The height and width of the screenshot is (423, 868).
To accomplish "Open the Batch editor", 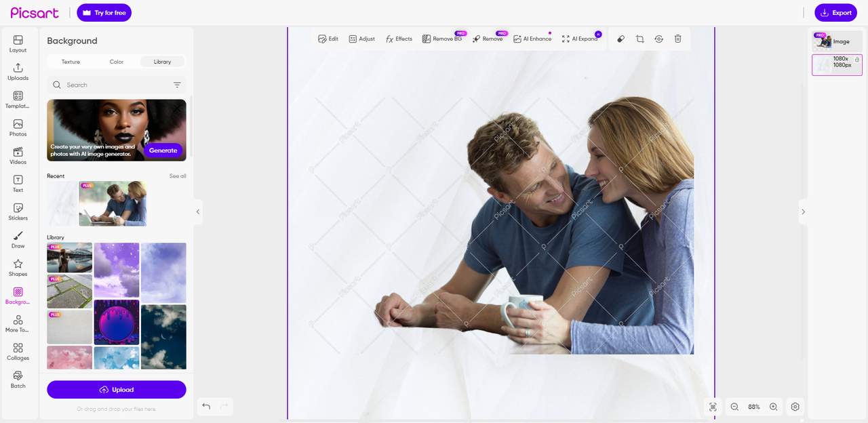I will point(18,380).
